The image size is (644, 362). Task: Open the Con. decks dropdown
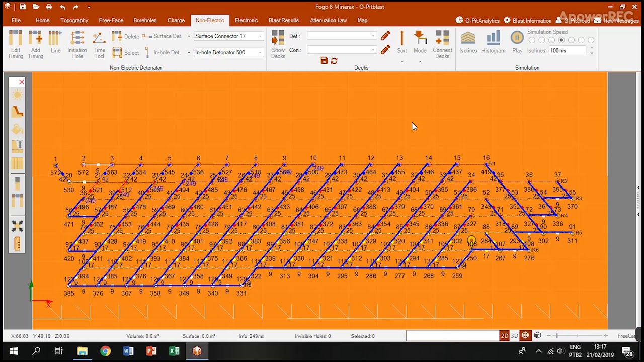pyautogui.click(x=373, y=50)
